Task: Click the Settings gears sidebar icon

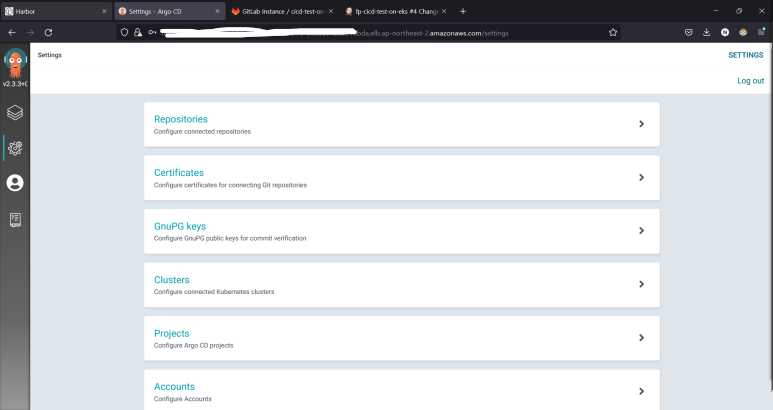Action: [15, 148]
